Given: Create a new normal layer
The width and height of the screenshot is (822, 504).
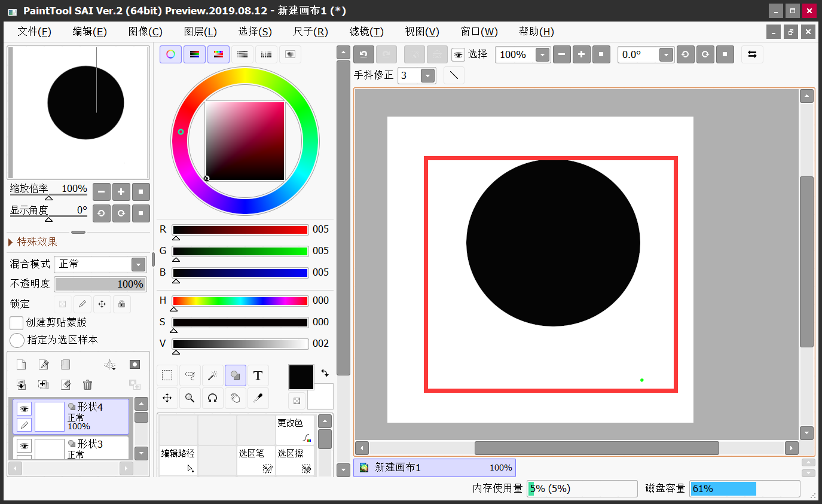Looking at the screenshot, I should click(21, 365).
